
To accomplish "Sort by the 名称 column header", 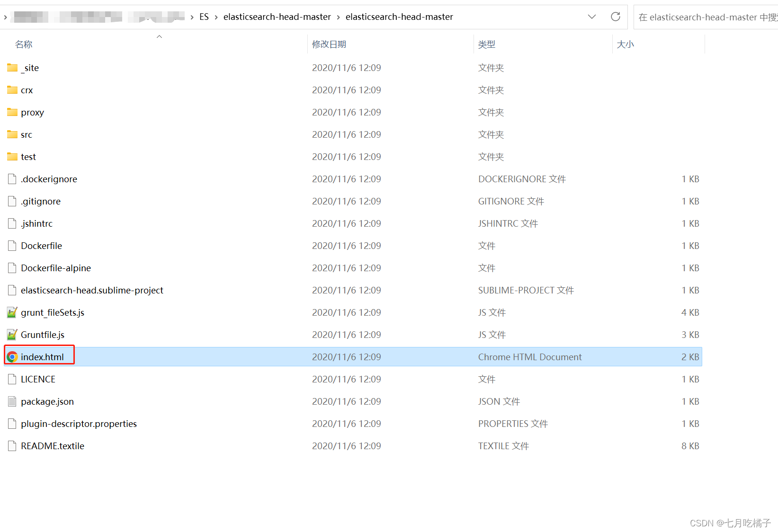I will click(24, 44).
